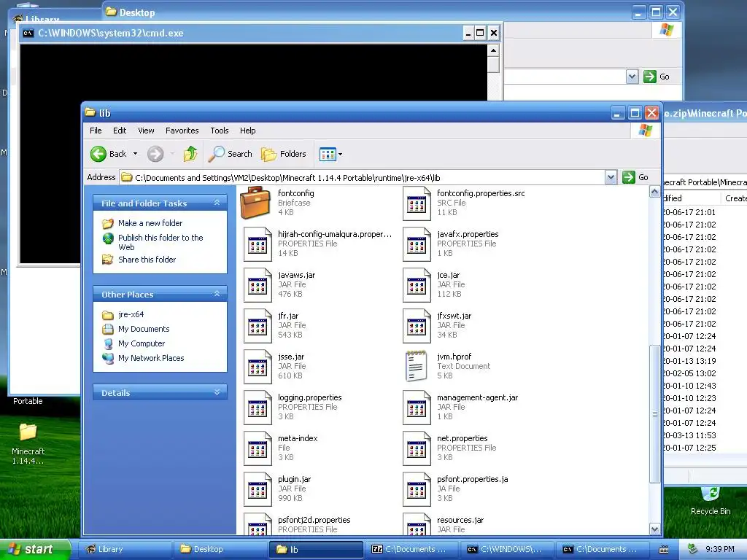Select the javaws.jar file icon

click(x=258, y=285)
